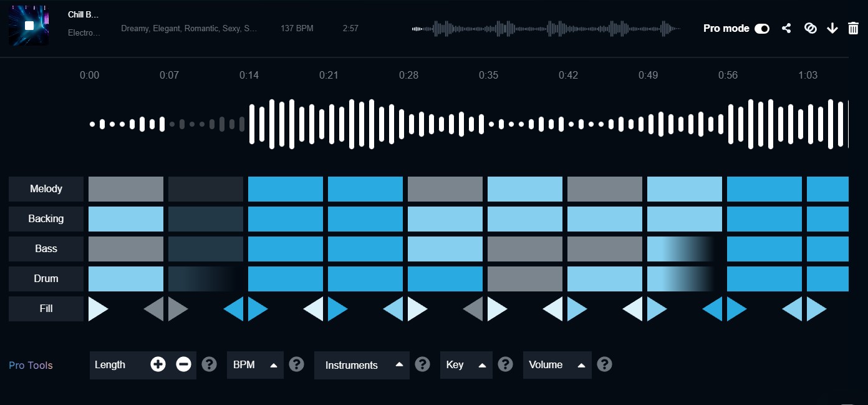Click the 0:28 timeline marker
The image size is (868, 405).
(408, 76)
